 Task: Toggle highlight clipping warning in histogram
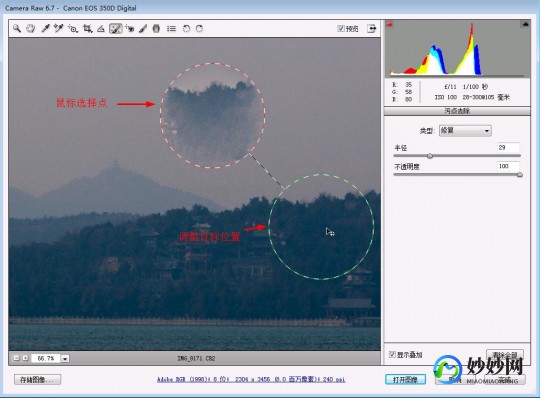(x=526, y=24)
